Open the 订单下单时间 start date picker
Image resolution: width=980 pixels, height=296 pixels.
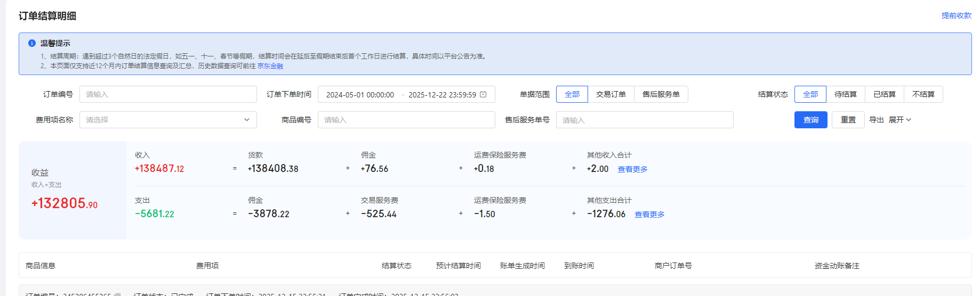pos(360,95)
